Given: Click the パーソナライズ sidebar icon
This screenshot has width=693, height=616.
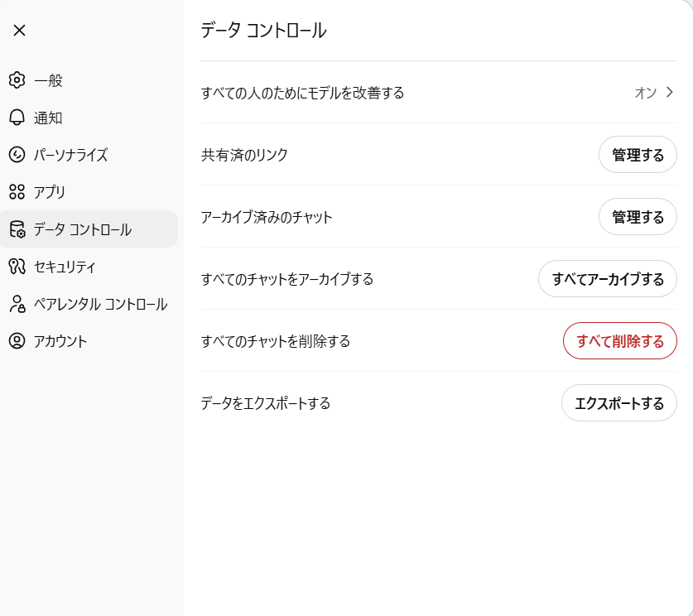Looking at the screenshot, I should (x=17, y=155).
